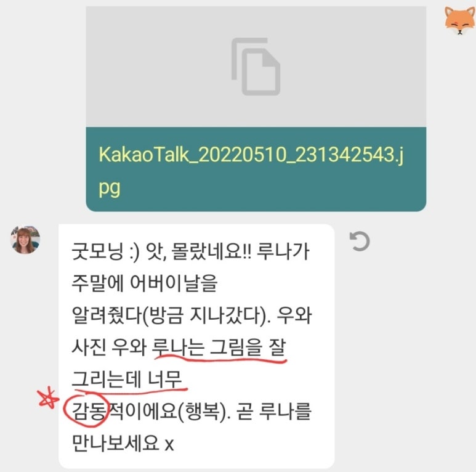Click the red star annotation mark
Viewport: 476px width, 472px height.
pyautogui.click(x=48, y=398)
